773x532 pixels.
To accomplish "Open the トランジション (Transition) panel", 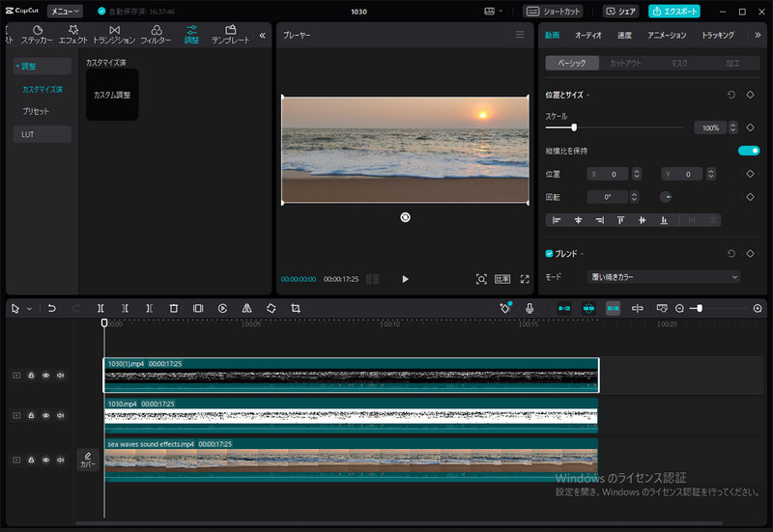I will pos(114,35).
